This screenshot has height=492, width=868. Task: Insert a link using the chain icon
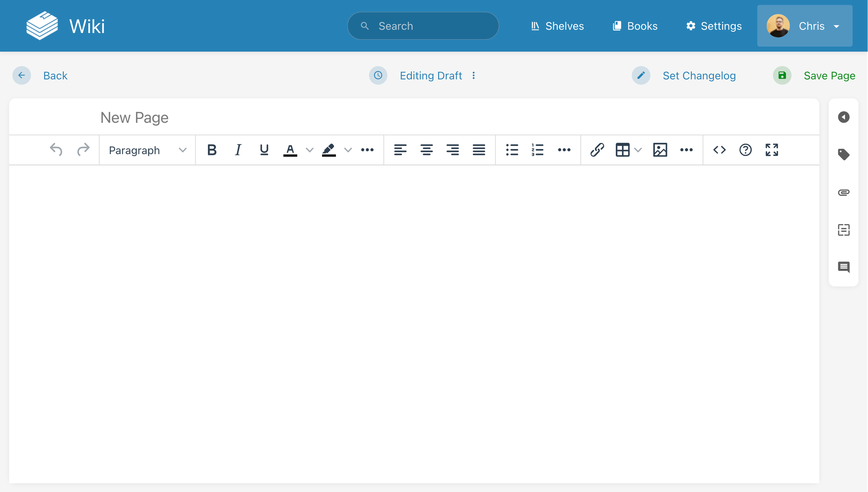point(597,150)
